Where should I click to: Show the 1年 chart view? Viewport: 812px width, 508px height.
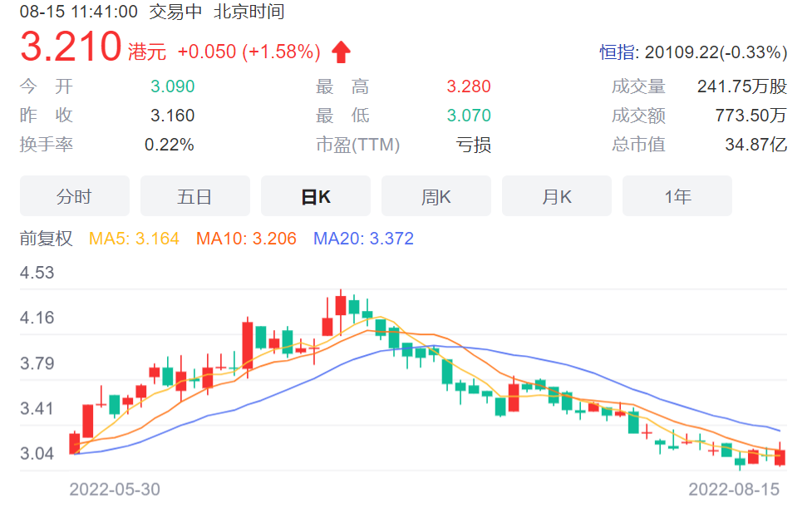[677, 196]
